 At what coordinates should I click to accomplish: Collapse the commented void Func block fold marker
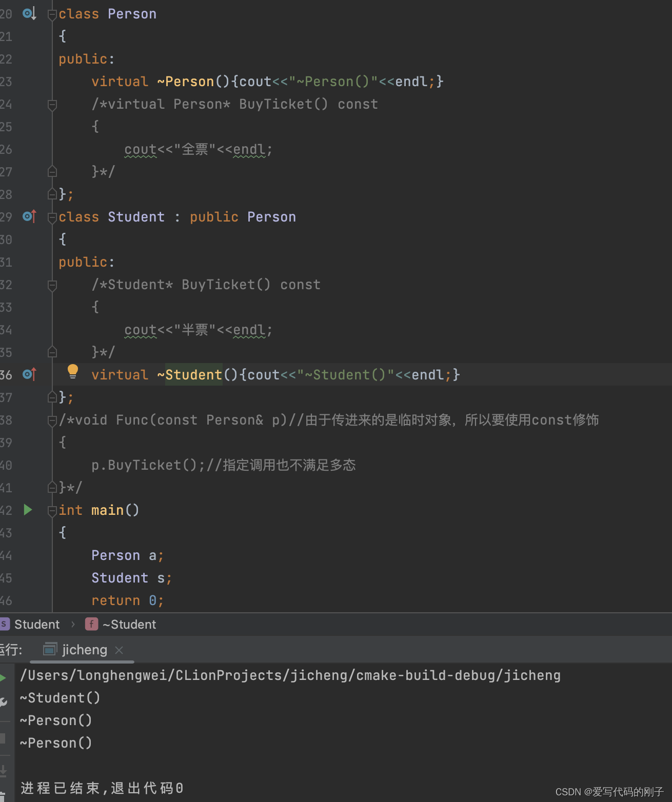point(52,421)
